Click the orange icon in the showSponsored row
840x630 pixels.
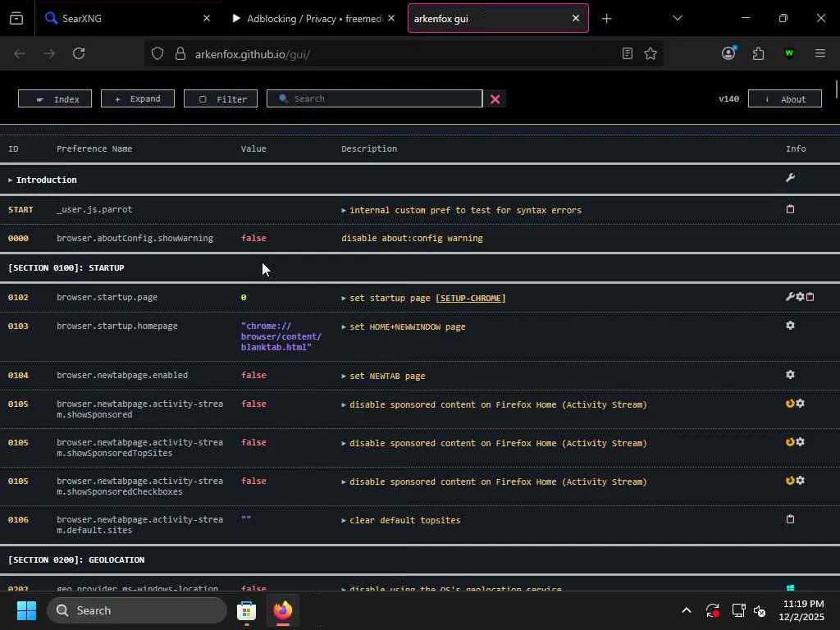coord(790,404)
